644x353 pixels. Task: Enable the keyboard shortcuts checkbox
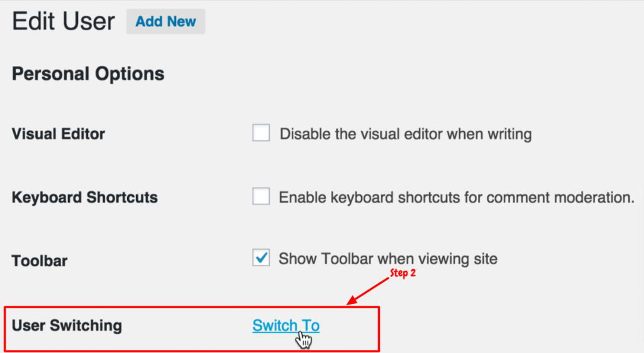point(261,196)
